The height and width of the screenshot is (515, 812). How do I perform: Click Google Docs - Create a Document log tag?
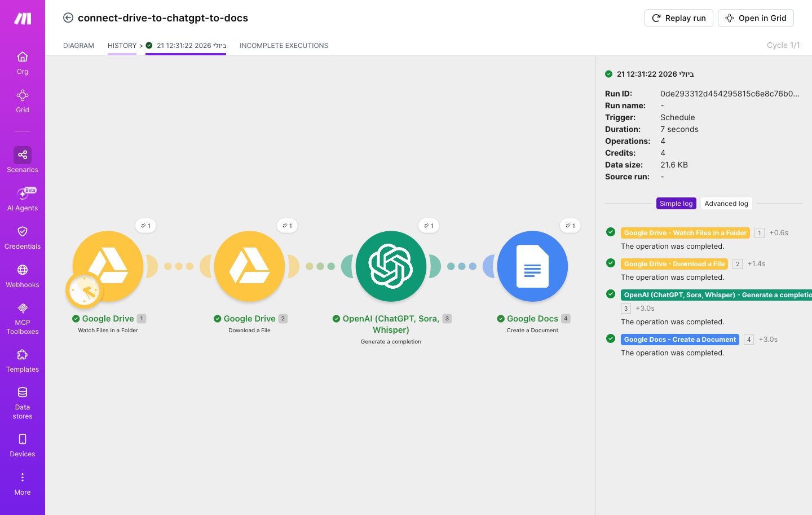680,340
